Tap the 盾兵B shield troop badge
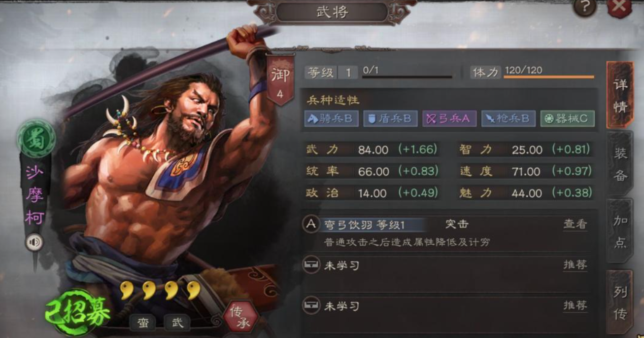 (390, 118)
